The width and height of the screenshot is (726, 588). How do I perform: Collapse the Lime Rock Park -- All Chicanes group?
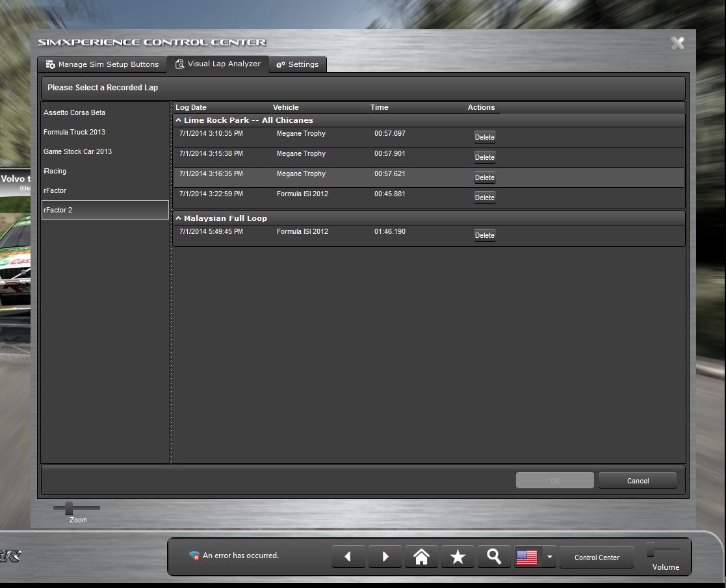[x=178, y=120]
